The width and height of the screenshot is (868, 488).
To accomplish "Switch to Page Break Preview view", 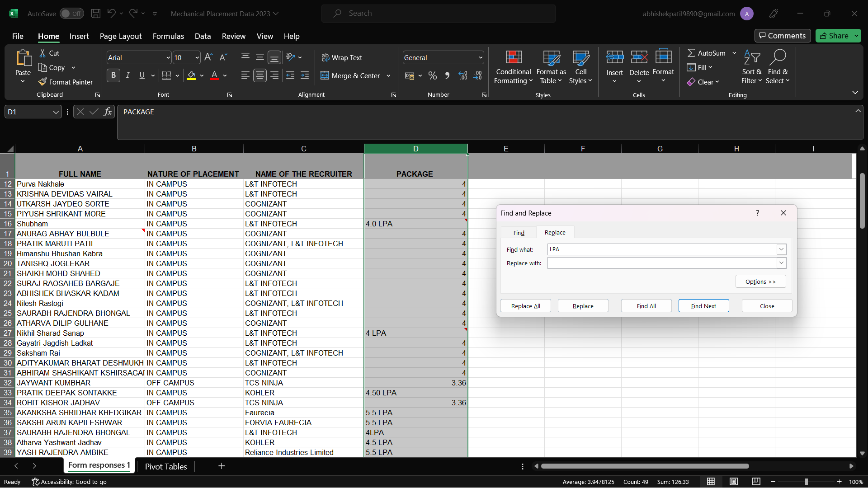I will [x=756, y=482].
